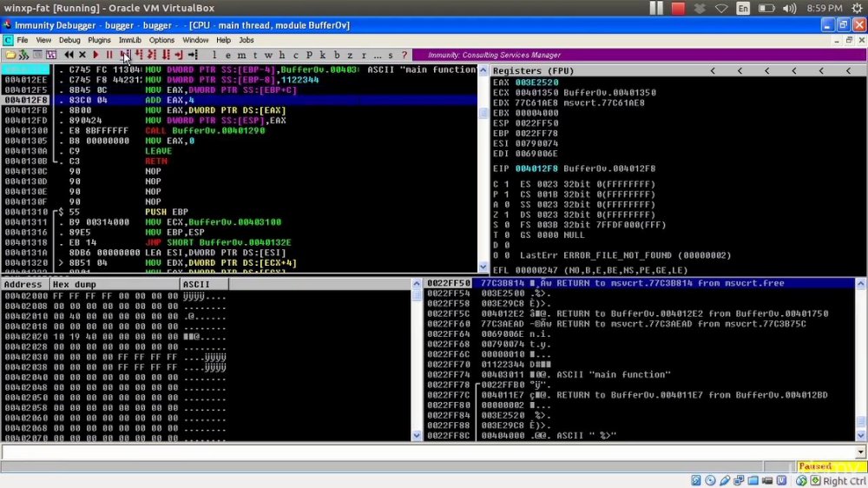Open References with 'r' button

pos(364,55)
